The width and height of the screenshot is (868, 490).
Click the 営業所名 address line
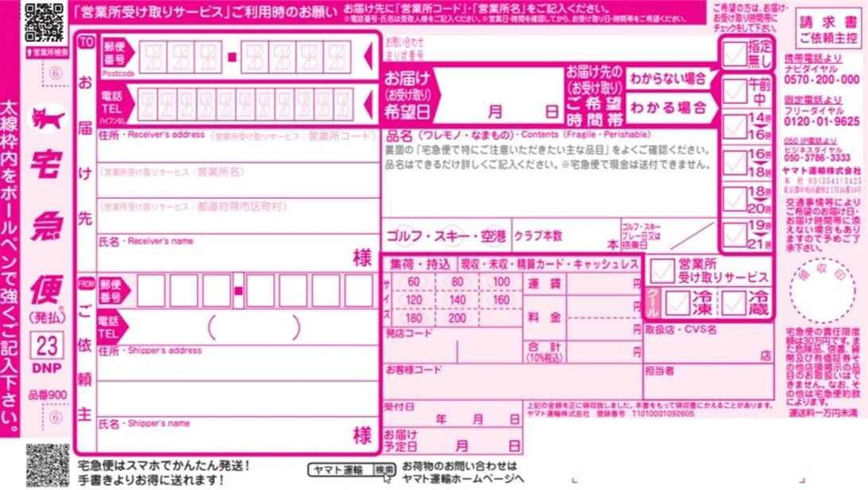[x=238, y=181]
